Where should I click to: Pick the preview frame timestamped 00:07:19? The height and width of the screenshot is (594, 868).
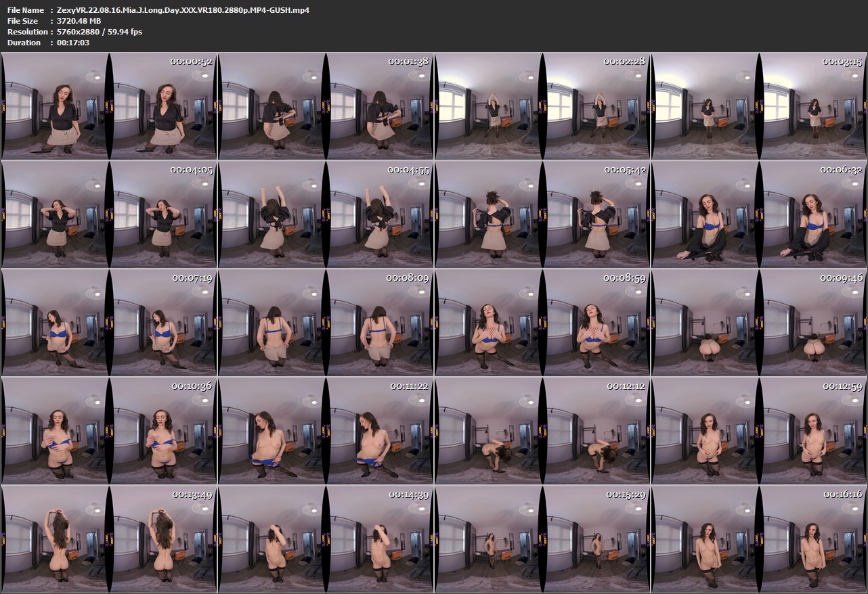point(109,323)
